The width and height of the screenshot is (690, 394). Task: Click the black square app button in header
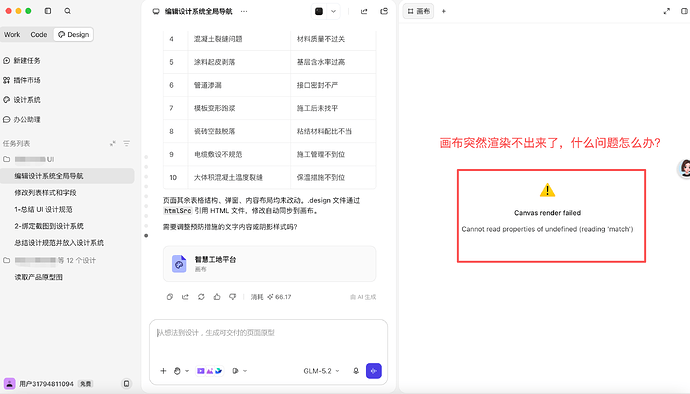click(319, 11)
